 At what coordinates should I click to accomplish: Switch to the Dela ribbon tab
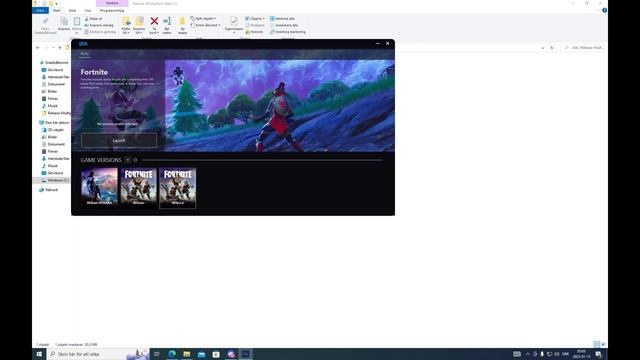click(72, 11)
